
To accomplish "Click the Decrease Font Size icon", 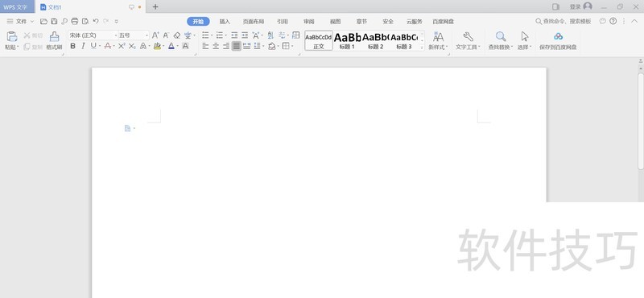I will [166, 35].
